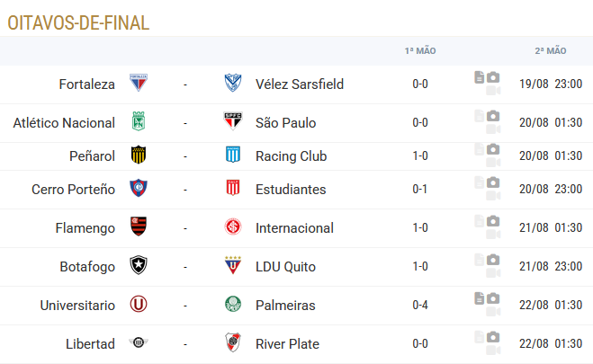
Task: Click the Vélez Sarsfield club crest
Action: click(x=233, y=83)
